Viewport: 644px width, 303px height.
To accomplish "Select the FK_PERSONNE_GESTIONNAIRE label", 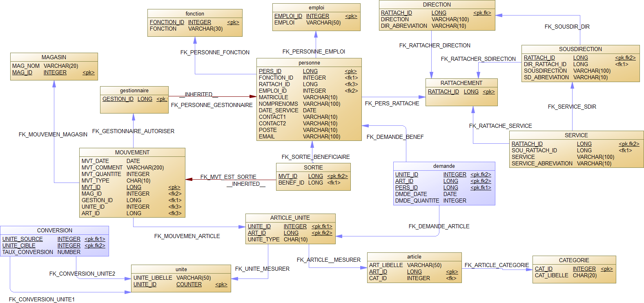I will click(212, 105).
